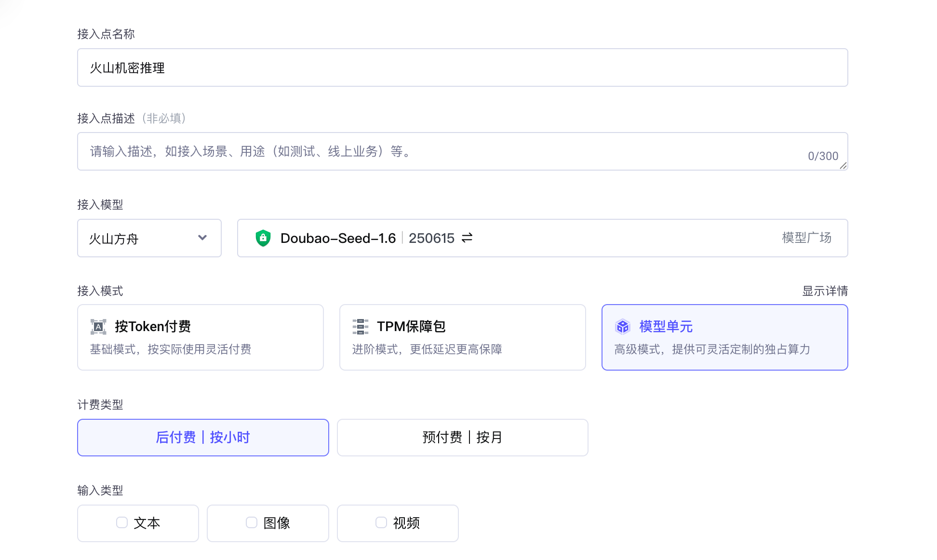Choose the 按Token付费 access mode card

200,337
